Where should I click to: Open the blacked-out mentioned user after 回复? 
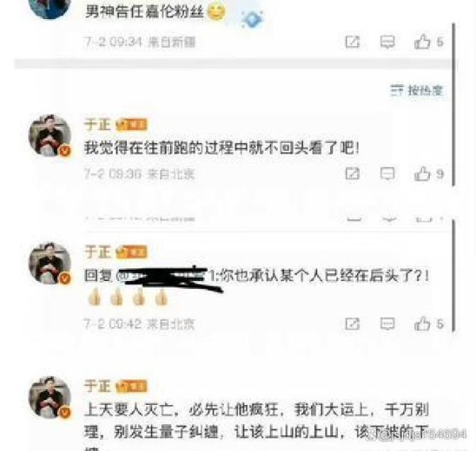(166, 276)
